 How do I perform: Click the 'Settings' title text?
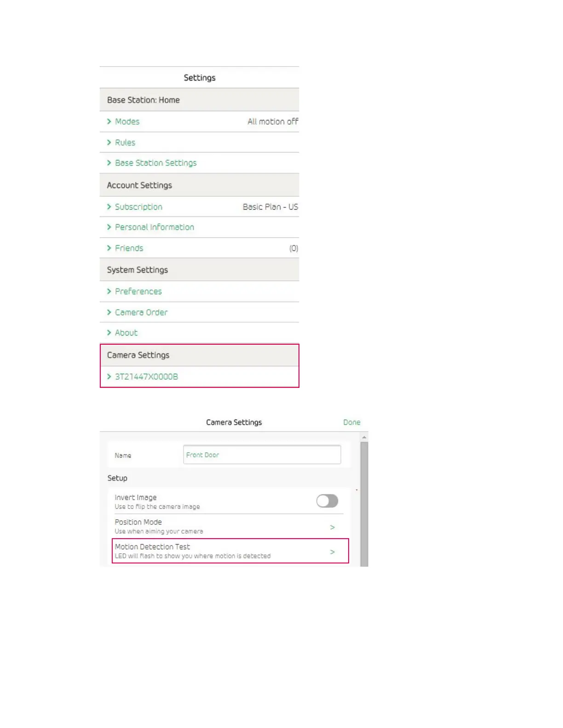tap(200, 78)
